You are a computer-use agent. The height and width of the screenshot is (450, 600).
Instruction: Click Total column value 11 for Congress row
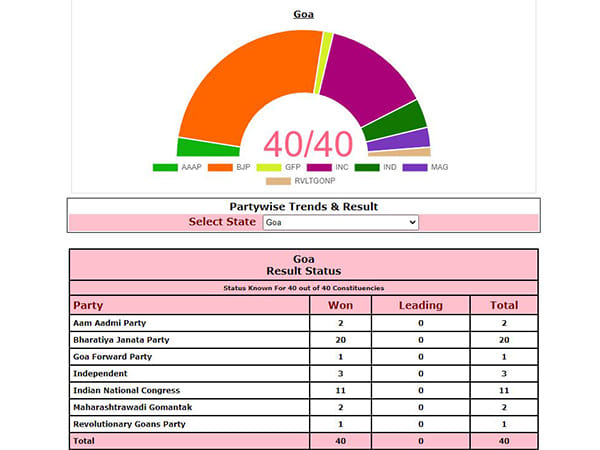pos(504,390)
